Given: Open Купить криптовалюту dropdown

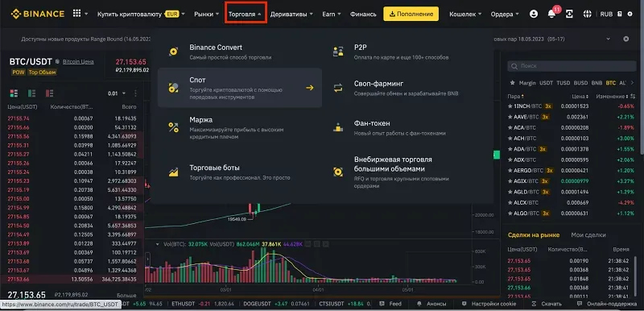Looking at the screenshot, I should pos(141,14).
